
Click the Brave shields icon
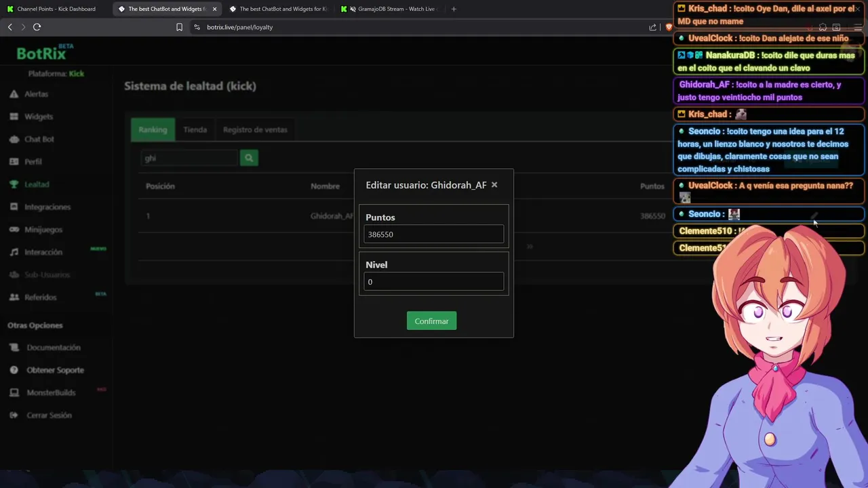tap(669, 27)
